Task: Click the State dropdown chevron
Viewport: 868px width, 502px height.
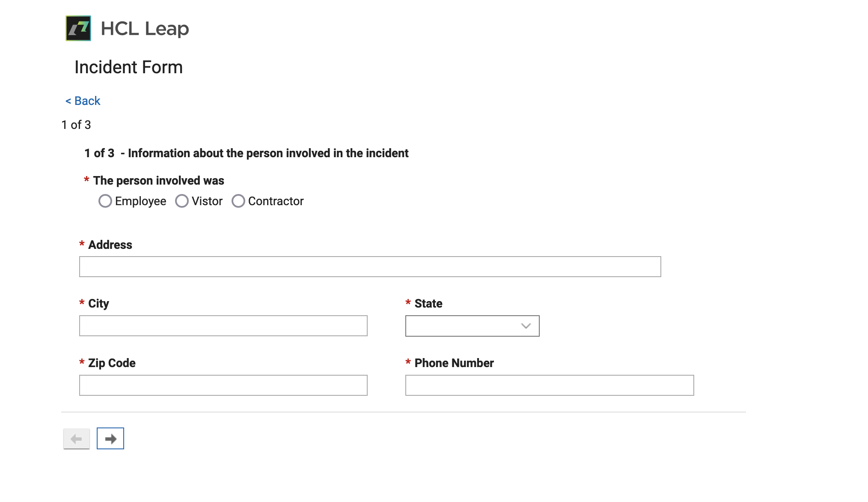Action: point(526,326)
